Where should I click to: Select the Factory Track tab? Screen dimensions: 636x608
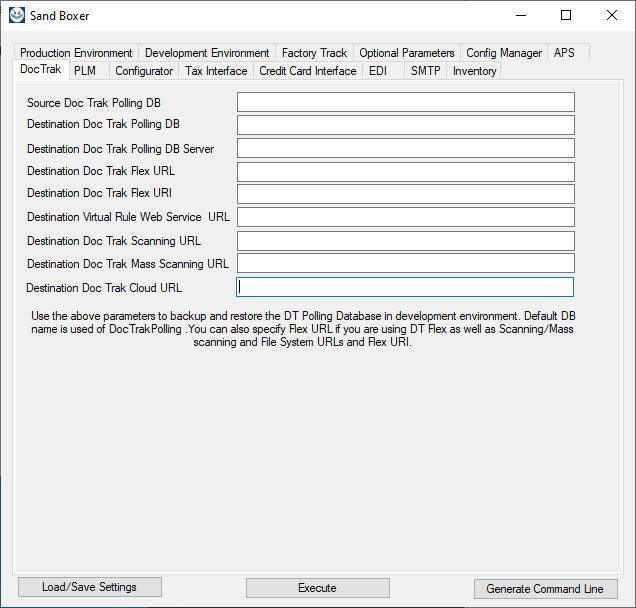pyautogui.click(x=314, y=53)
